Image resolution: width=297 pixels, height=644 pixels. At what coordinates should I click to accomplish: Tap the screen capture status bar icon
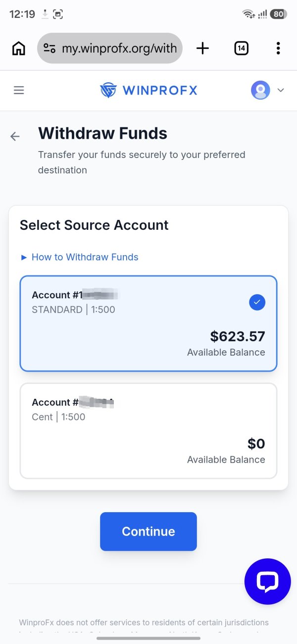coord(58,14)
